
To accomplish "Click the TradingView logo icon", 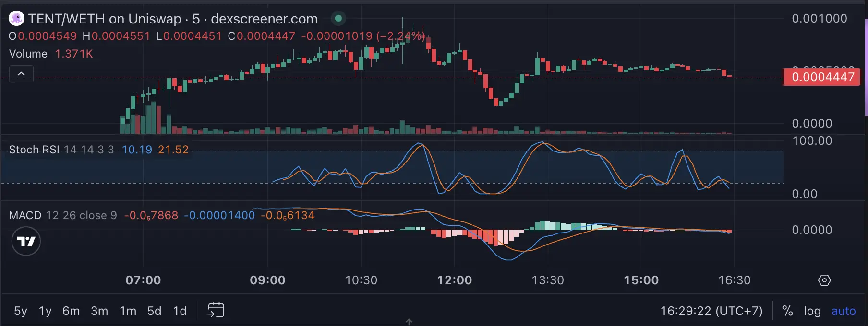I will [26, 241].
